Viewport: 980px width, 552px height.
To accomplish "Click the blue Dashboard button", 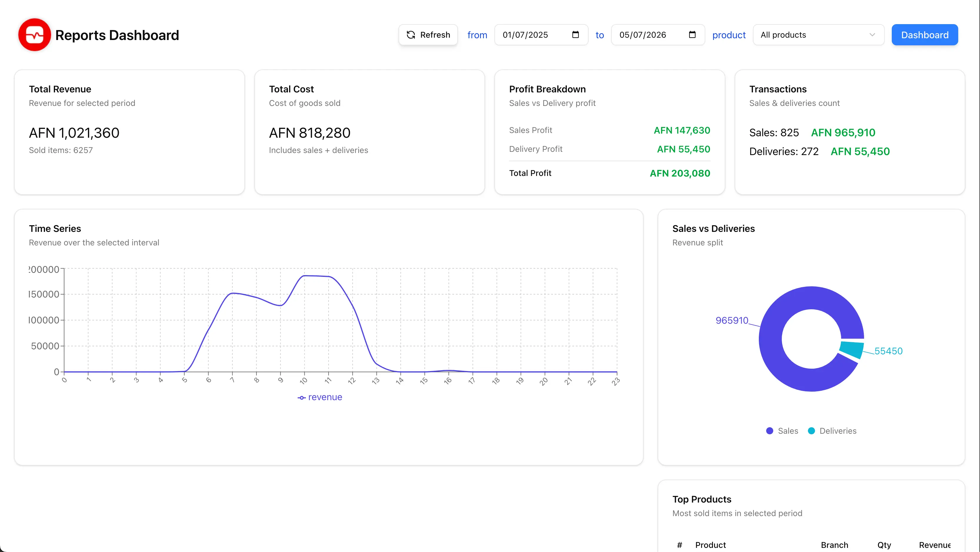I will [924, 35].
